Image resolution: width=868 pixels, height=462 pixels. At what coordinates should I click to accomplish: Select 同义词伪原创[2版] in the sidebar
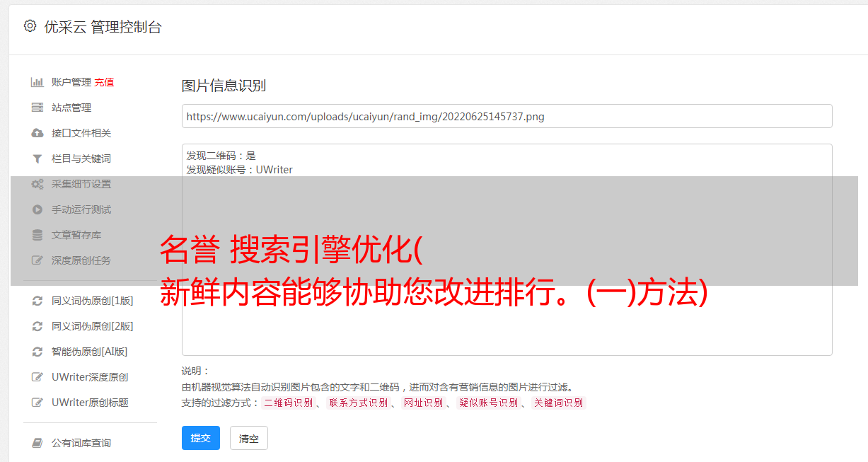pyautogui.click(x=93, y=326)
